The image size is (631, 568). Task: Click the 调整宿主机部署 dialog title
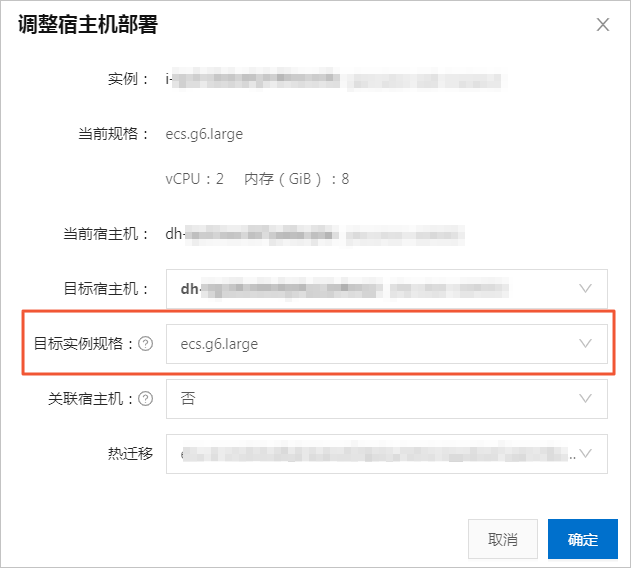pos(88,25)
